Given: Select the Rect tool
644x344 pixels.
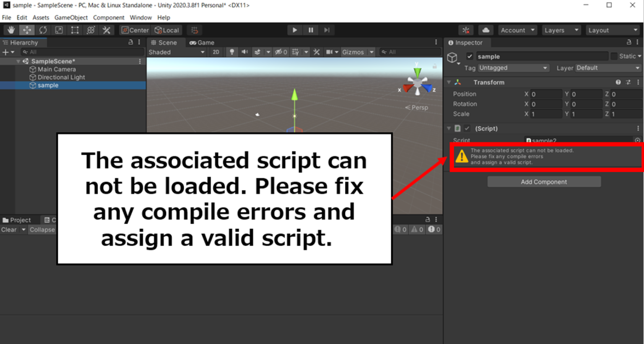Looking at the screenshot, I should pos(75,30).
